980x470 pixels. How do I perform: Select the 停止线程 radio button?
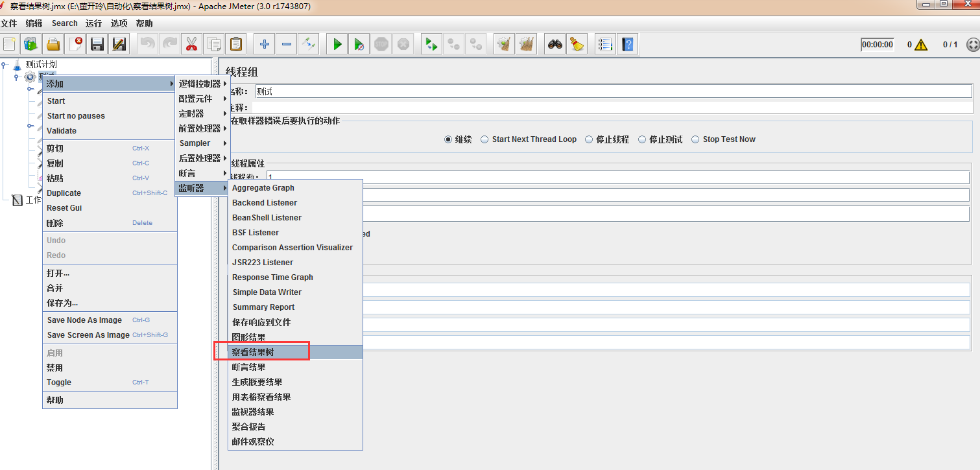click(589, 139)
